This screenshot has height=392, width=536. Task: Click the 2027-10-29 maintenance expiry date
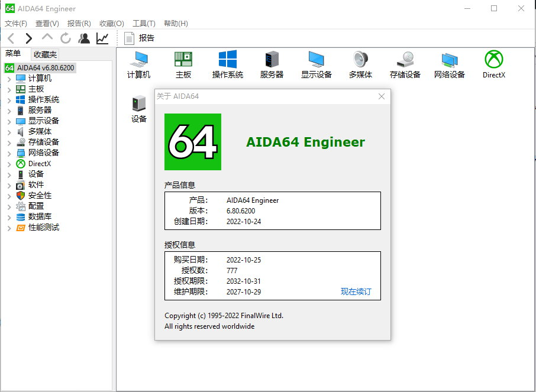pyautogui.click(x=243, y=292)
